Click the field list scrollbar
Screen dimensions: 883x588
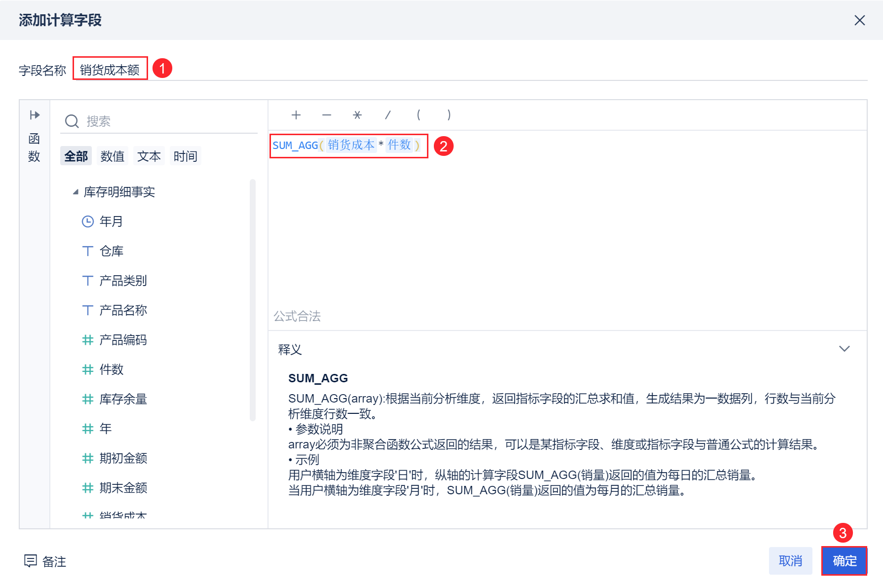pyautogui.click(x=253, y=300)
